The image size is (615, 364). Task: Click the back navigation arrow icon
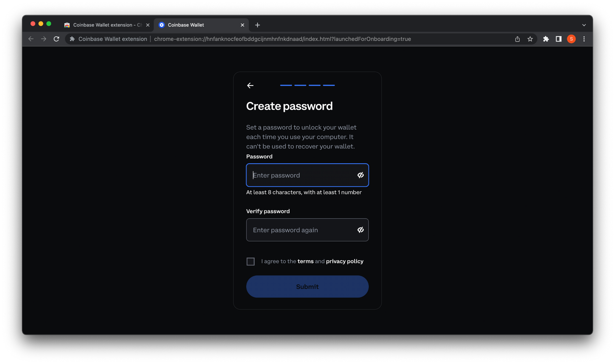point(250,85)
